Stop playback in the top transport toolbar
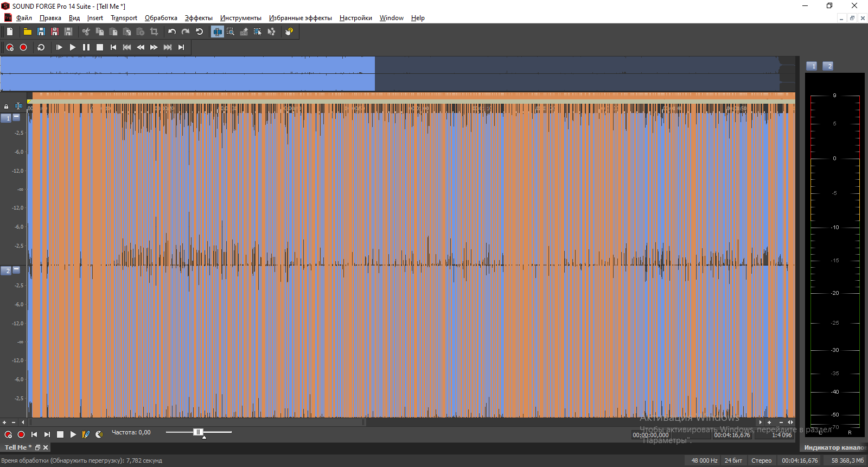Image resolution: width=868 pixels, height=467 pixels. click(100, 47)
